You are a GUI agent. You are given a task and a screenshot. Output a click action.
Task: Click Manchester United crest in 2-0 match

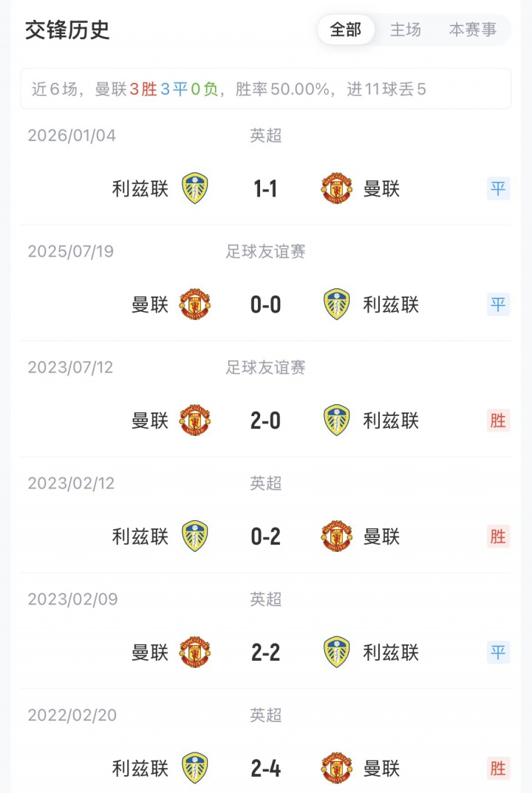(195, 421)
